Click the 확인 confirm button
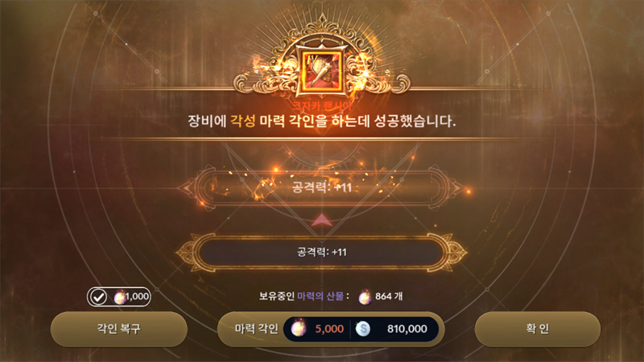644x362 pixels. [537, 329]
